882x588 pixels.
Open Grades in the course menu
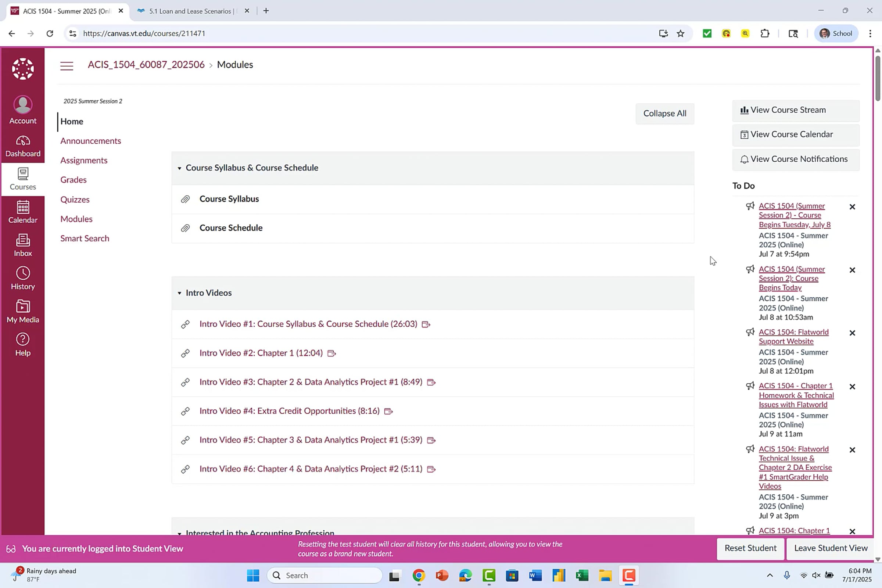(73, 180)
